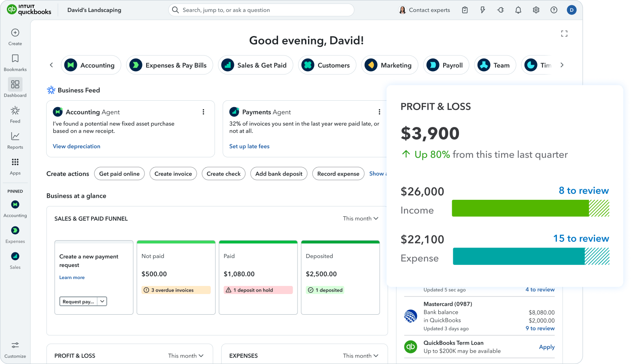This screenshot has width=631, height=364.
Task: Open the notifications bell
Action: point(518,10)
